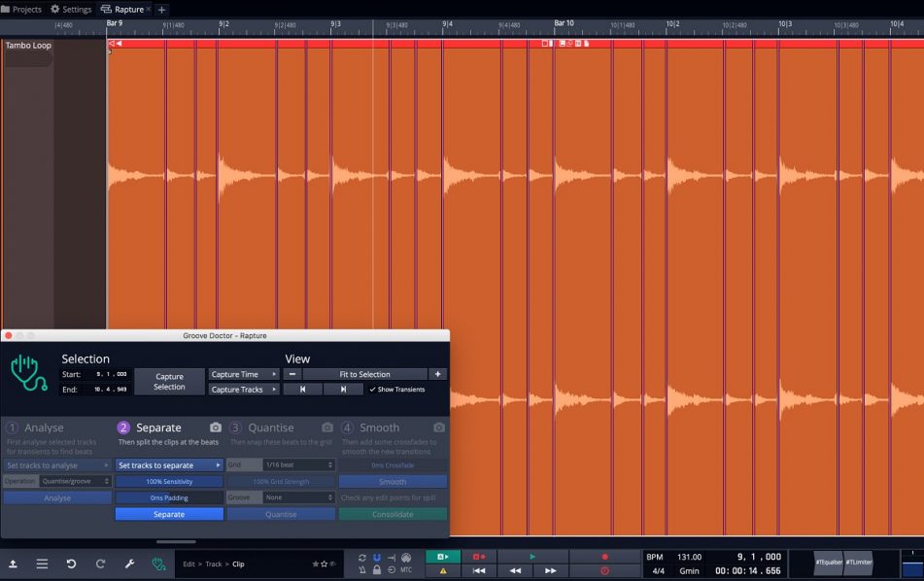Screen dimensions: 924x581
Task: Click the undo icon
Action: point(69,563)
